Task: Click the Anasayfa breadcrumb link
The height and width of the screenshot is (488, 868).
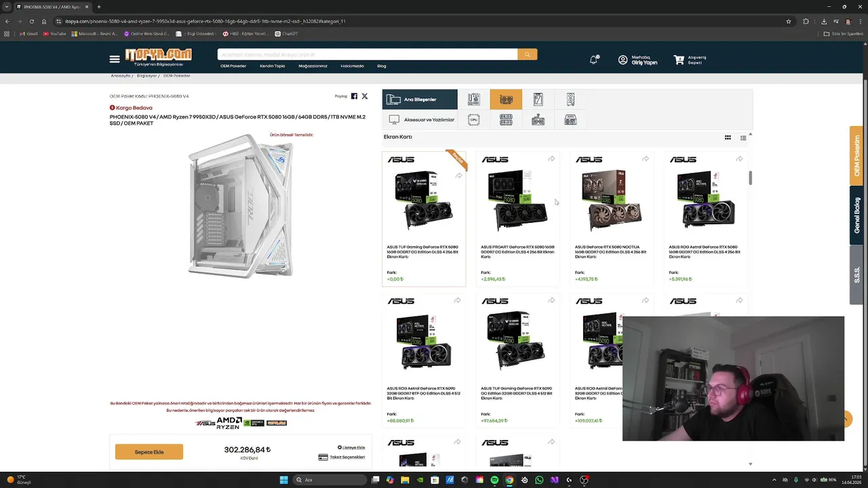Action: 121,76
